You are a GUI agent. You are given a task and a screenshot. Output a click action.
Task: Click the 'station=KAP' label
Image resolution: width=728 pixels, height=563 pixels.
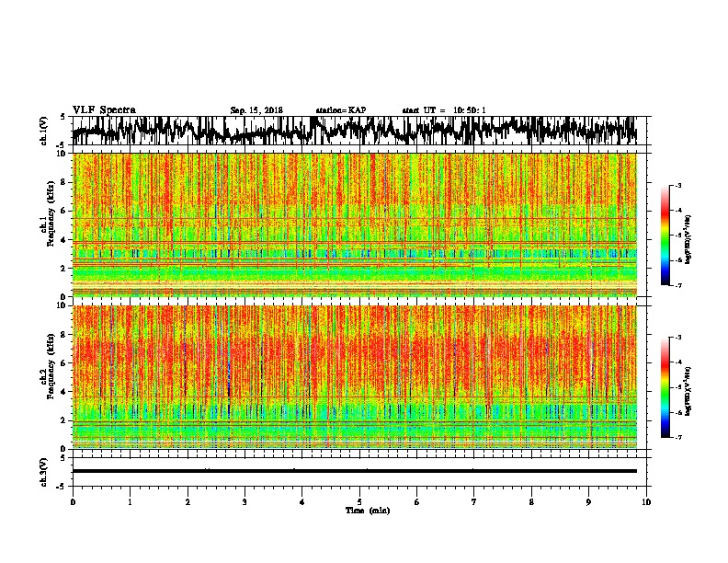tap(341, 110)
